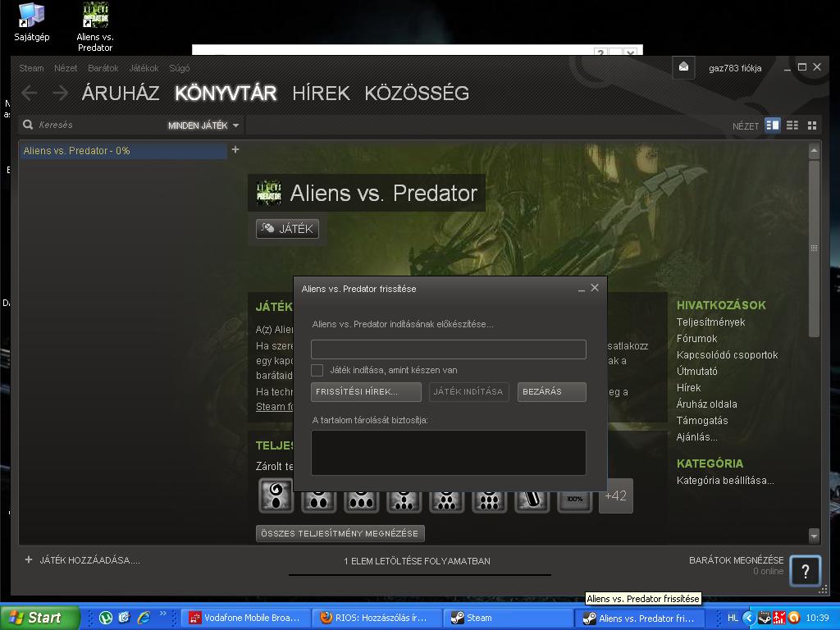This screenshot has height=630, width=840.
Task: Open Aliens vs. Predator desktop shortcut
Action: click(95, 27)
